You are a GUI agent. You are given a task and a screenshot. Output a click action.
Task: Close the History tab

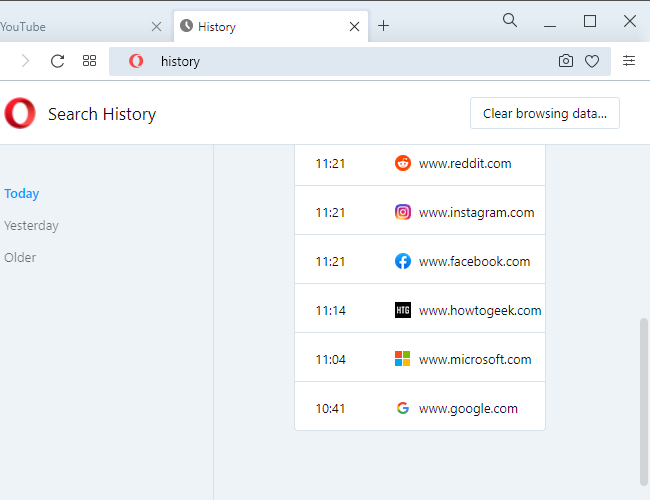[x=354, y=27]
